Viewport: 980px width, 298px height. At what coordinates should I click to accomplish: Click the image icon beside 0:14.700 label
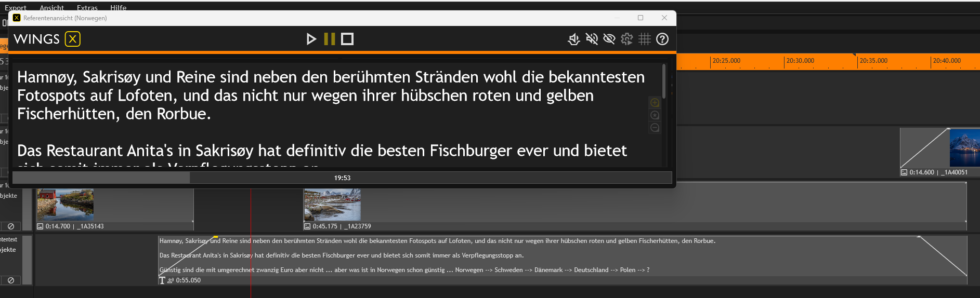pos(40,226)
